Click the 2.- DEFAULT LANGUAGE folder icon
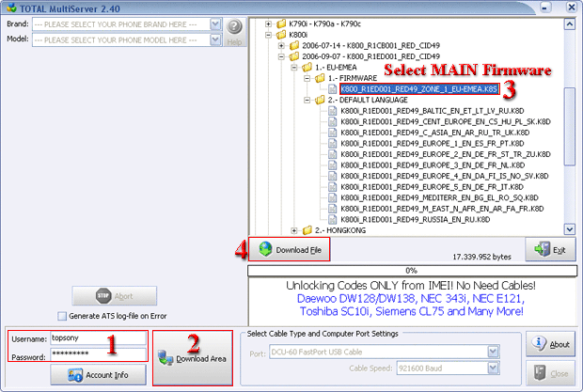The image size is (583, 392). point(320,100)
